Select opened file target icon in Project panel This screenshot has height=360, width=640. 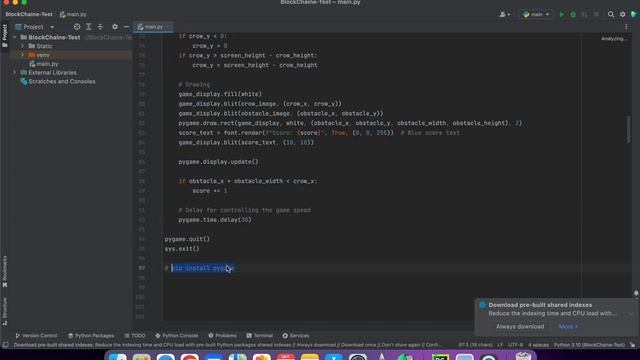(x=77, y=27)
